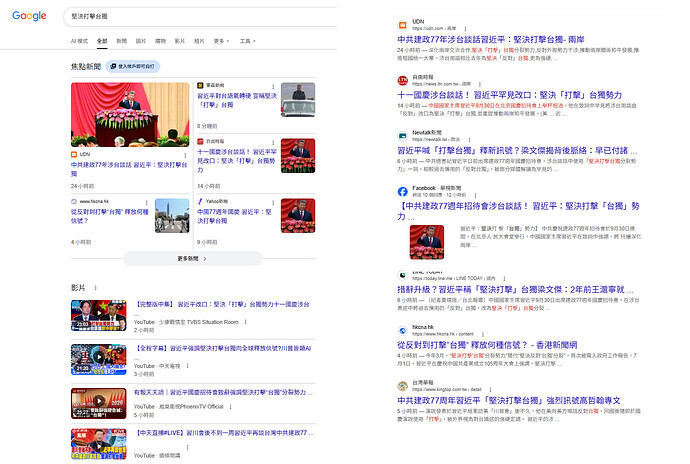690x464 pixels.
Task: Open Facebook result 【中共建政77週年招待會涉台談話！
Action: pyautogui.click(x=518, y=210)
